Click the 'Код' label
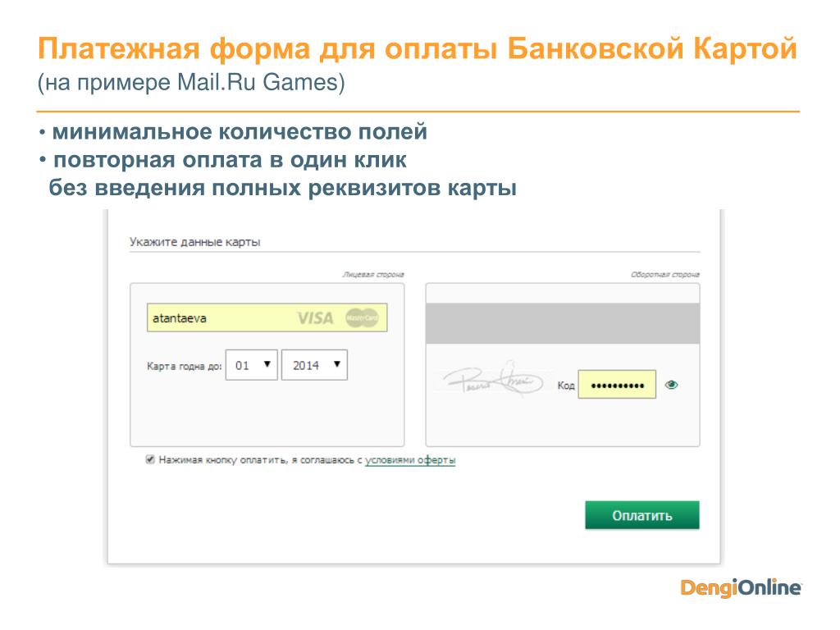The image size is (840, 630). 566,386
